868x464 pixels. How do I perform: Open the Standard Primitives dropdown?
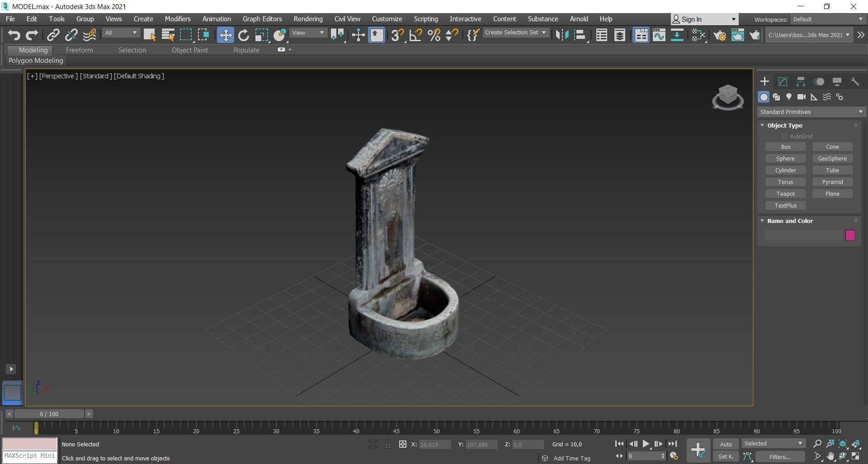pos(811,112)
